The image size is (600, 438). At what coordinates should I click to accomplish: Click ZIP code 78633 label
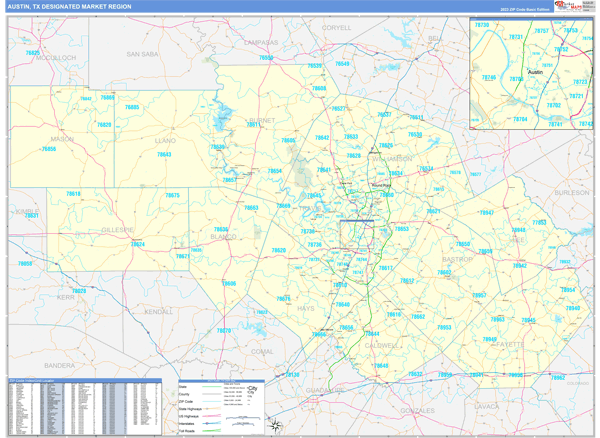click(351, 137)
